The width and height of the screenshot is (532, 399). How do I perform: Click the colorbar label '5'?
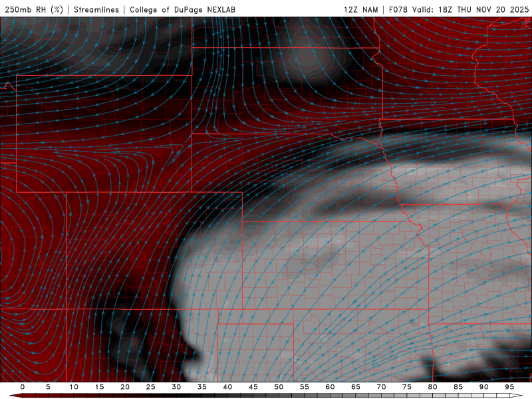[48, 387]
